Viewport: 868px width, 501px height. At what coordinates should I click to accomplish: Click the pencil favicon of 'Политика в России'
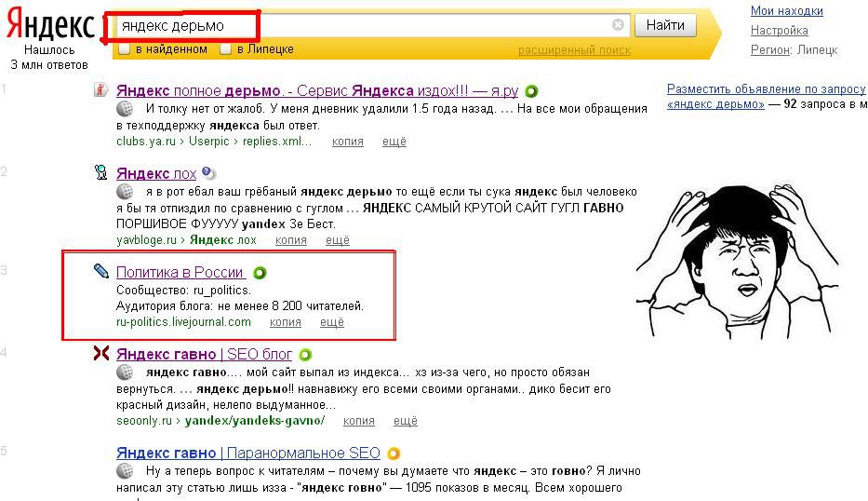(x=100, y=271)
